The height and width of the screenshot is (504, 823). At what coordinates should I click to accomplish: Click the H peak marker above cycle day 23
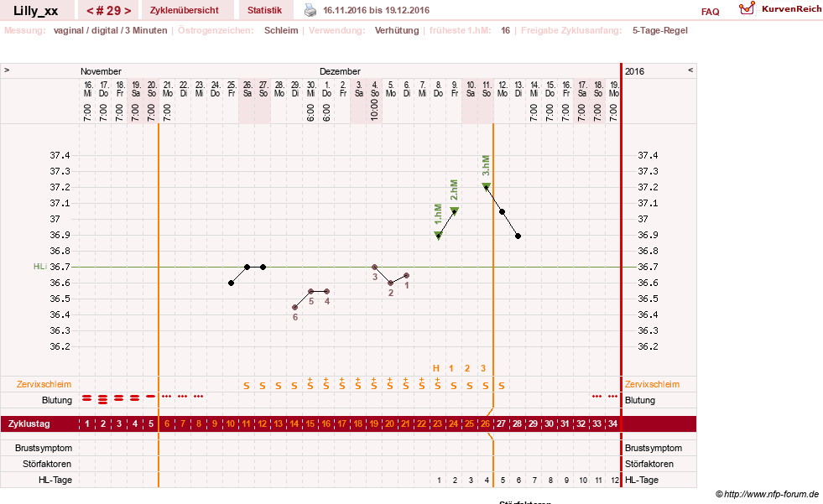436,368
